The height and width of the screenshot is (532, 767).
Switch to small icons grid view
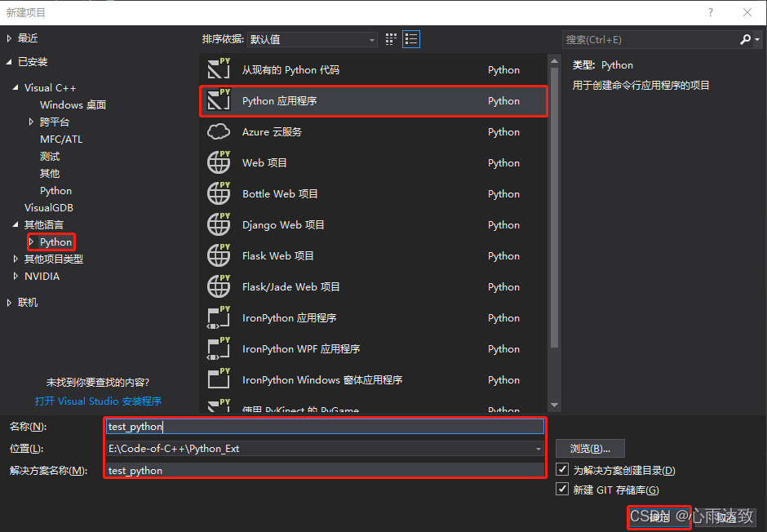point(391,39)
